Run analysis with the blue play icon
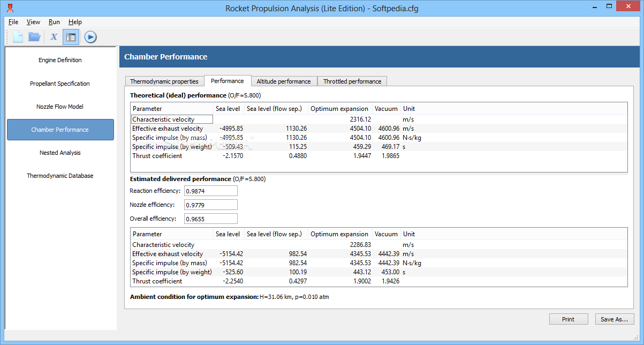The height and width of the screenshot is (345, 644). pyautogui.click(x=90, y=37)
